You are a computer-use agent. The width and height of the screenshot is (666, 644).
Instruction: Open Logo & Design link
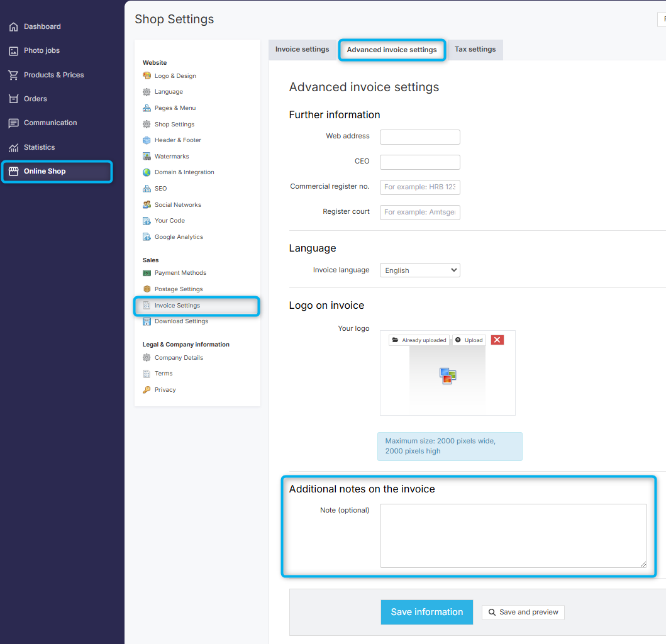point(175,75)
